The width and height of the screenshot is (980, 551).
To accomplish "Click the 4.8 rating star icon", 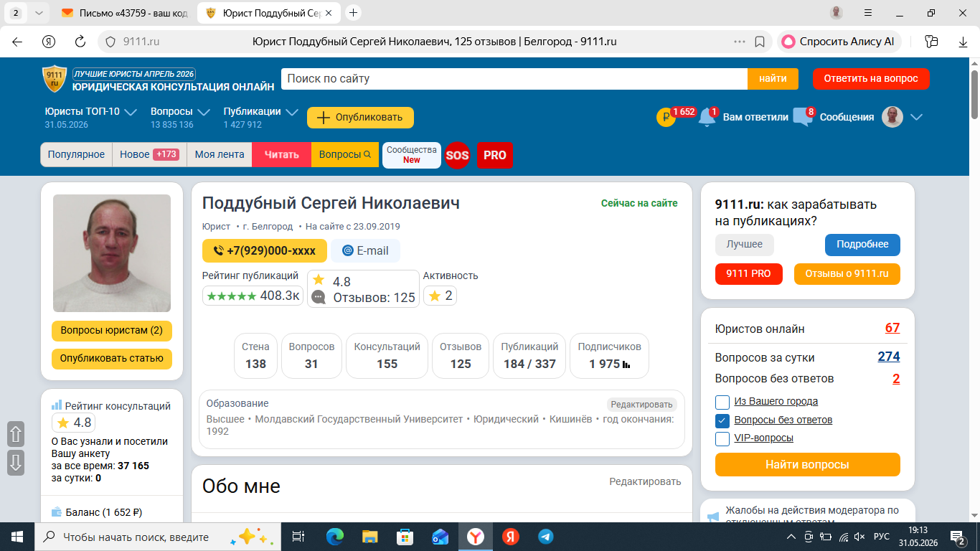I will point(319,280).
